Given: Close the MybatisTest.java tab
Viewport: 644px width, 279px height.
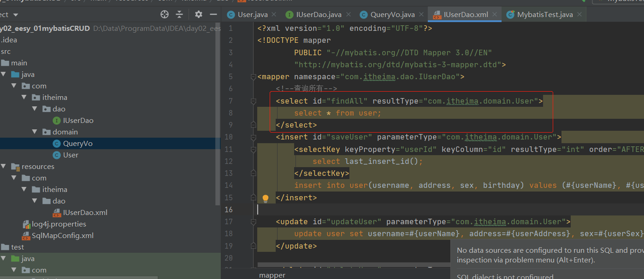Looking at the screenshot, I should pos(580,15).
